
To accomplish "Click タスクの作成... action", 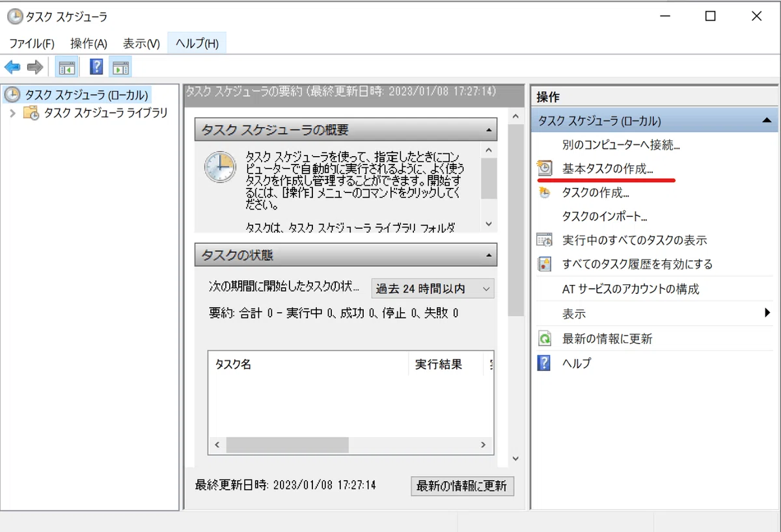I will pyautogui.click(x=596, y=193).
